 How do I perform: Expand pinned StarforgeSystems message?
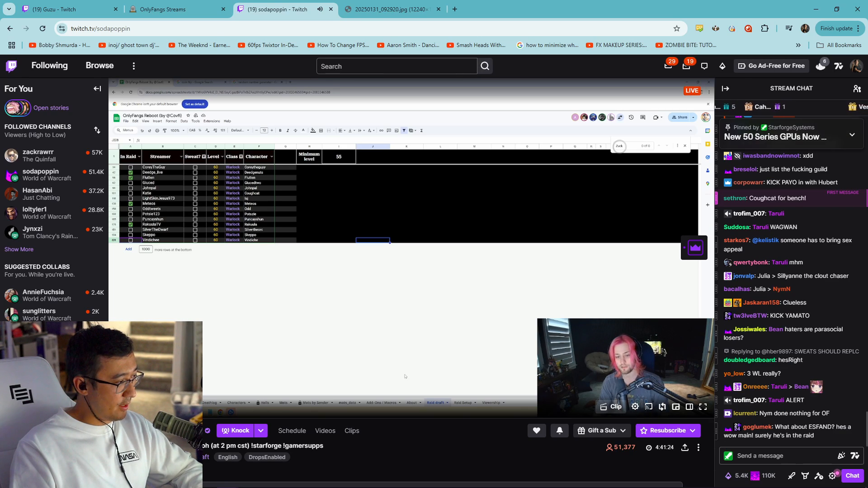[x=852, y=134]
